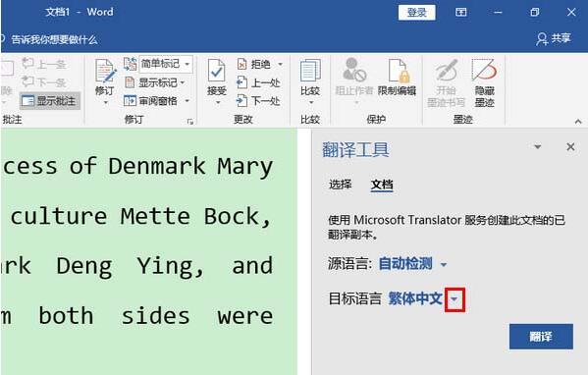Image resolution: width=588 pixels, height=375 pixels.
Task: Go to next comment 下一条
Action: [44, 81]
